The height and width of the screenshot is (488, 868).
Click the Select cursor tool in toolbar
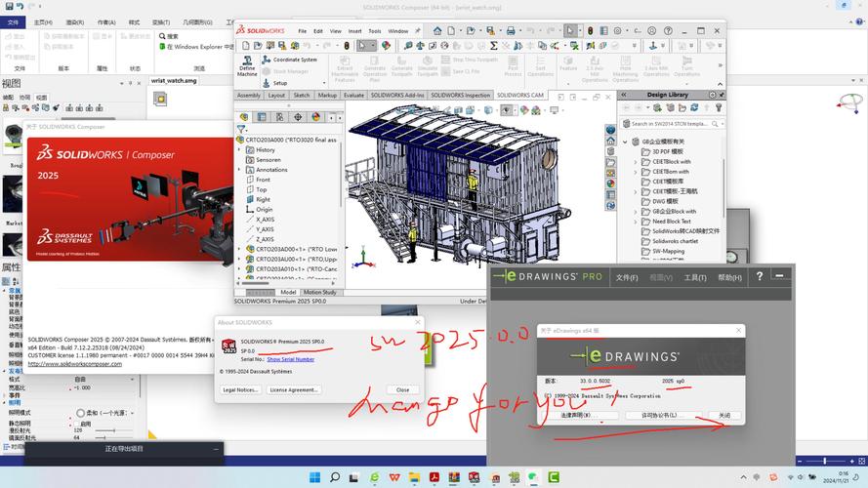(569, 31)
